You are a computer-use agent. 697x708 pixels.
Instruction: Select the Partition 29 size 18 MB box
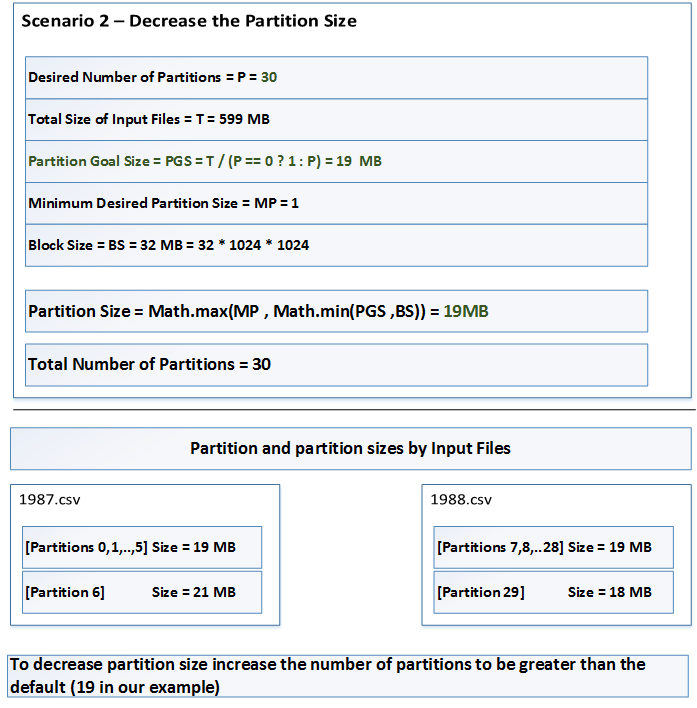click(x=553, y=592)
